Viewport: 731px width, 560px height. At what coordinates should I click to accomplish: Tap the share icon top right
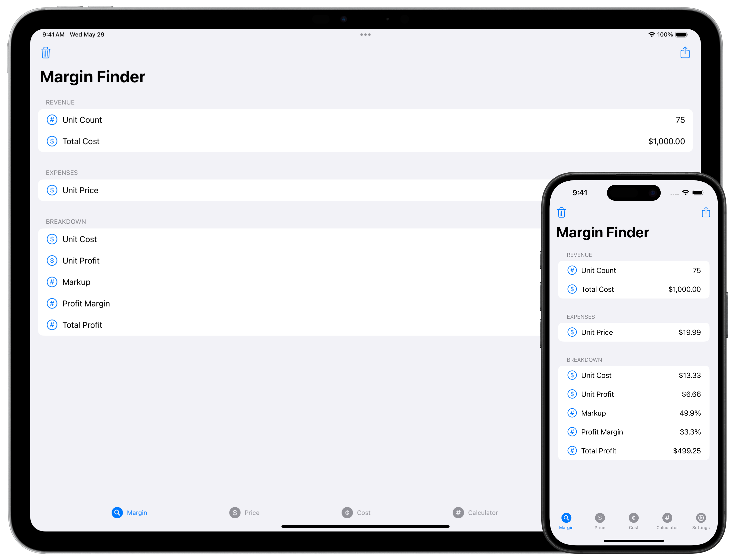[685, 52]
